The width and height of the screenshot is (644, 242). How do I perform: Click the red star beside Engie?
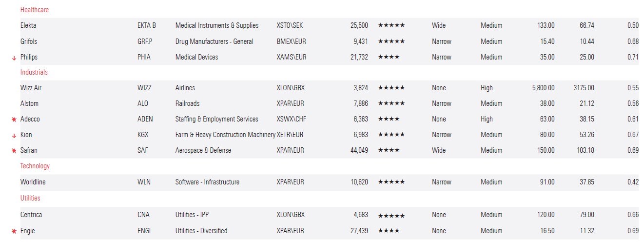pos(14,231)
